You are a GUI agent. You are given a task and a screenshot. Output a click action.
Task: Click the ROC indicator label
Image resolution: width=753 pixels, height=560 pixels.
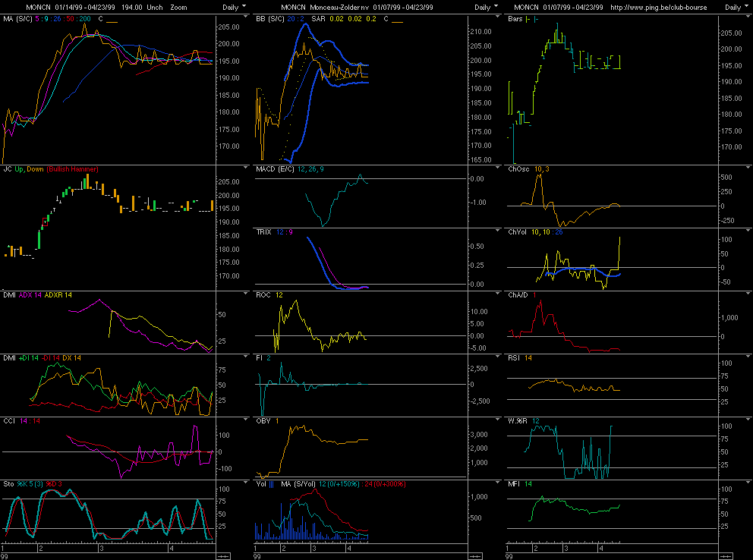coord(263,295)
